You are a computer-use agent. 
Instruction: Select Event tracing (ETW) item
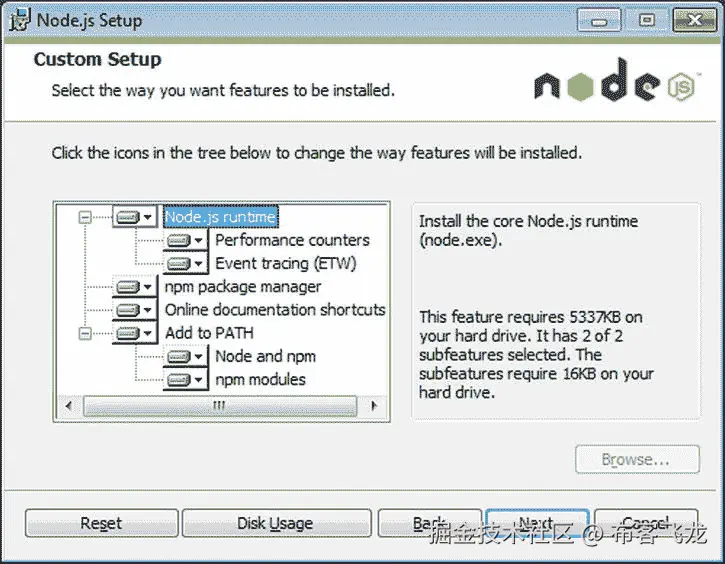(x=286, y=264)
